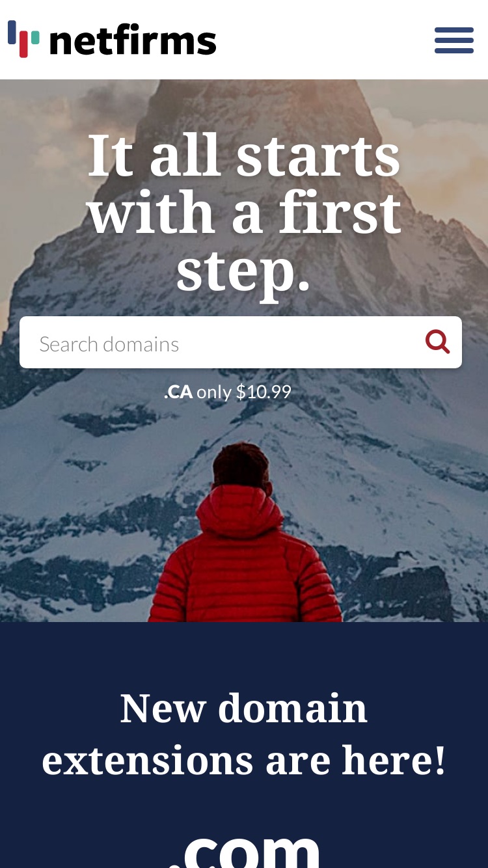Click the red bar in Netfirms logo

tap(23, 44)
